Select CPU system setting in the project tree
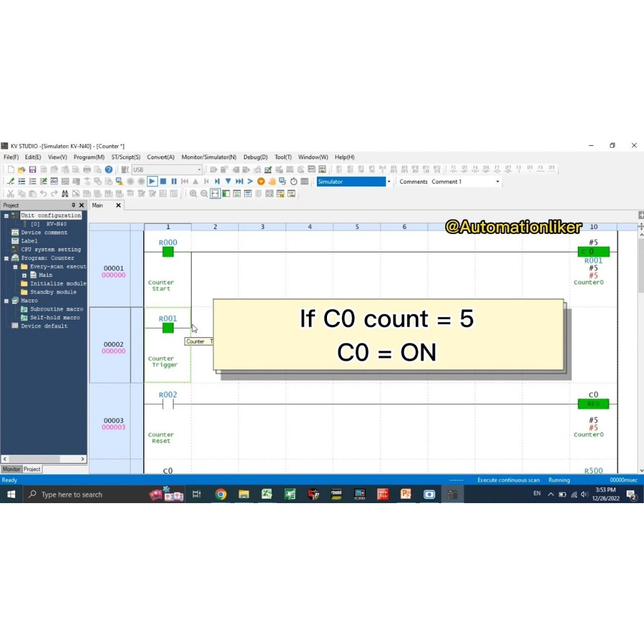 (x=50, y=249)
